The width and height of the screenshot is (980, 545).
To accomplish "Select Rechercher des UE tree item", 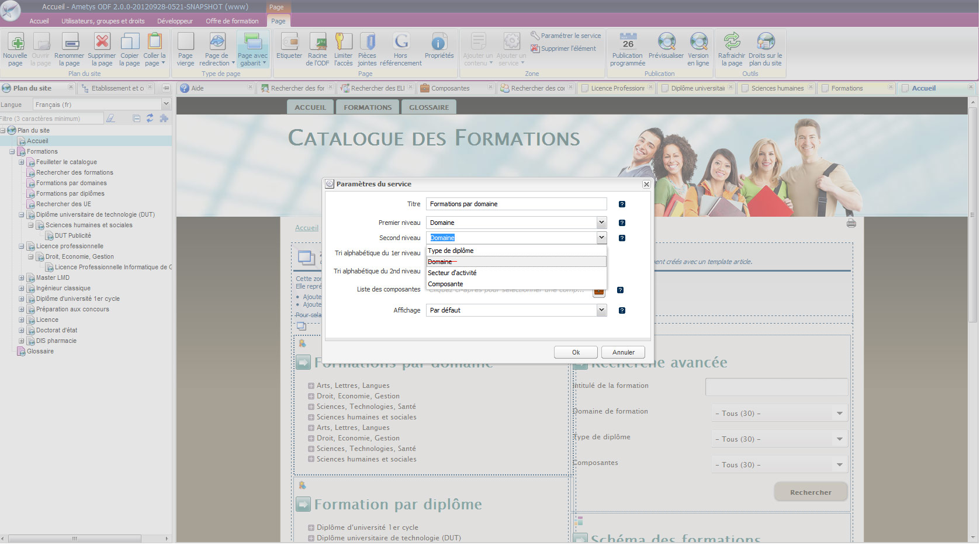I will [64, 204].
